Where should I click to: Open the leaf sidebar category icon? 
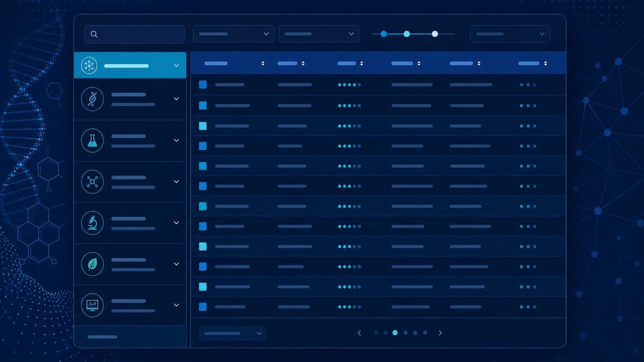92,264
